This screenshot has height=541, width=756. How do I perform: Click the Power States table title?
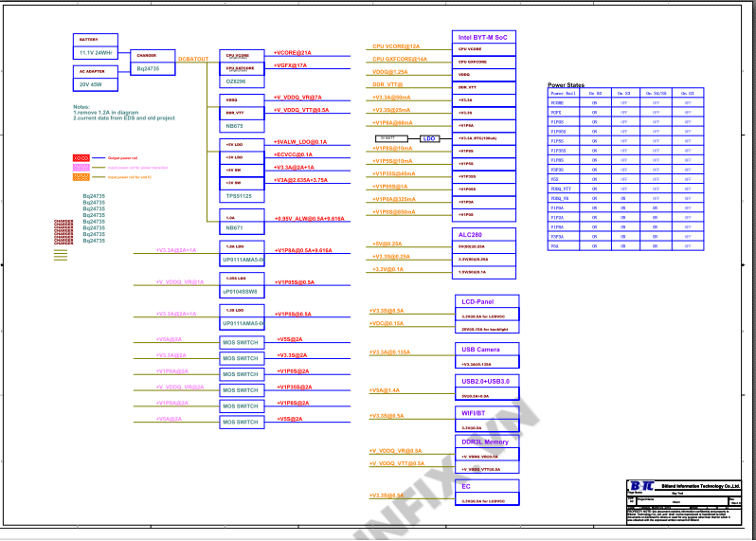(566, 85)
